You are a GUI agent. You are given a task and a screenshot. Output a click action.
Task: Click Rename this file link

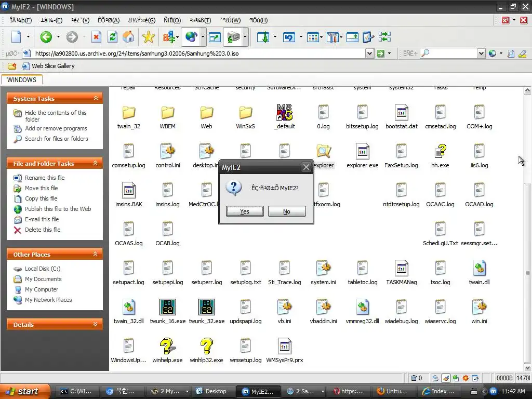(45, 178)
